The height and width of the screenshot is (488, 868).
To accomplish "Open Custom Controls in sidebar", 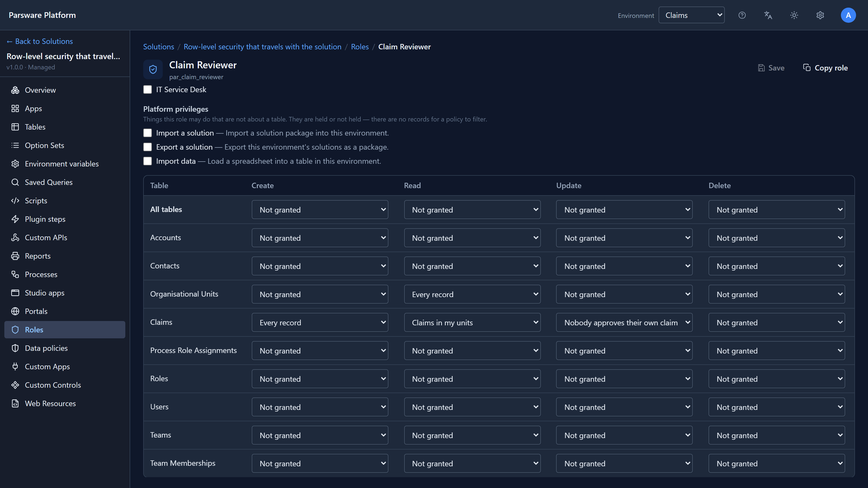I will point(65,385).
